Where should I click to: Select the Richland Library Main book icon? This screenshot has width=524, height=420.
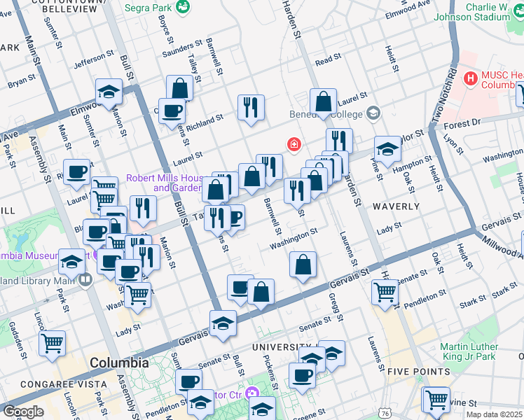(x=85, y=281)
